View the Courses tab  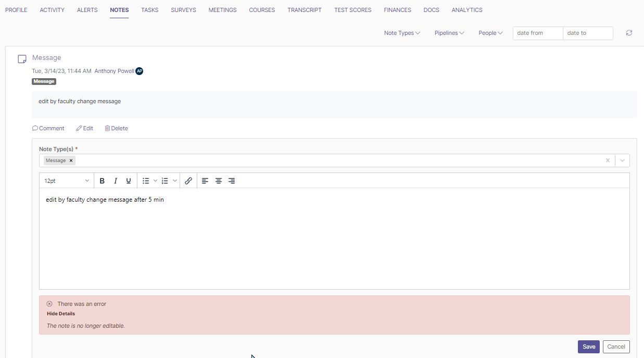262,10
